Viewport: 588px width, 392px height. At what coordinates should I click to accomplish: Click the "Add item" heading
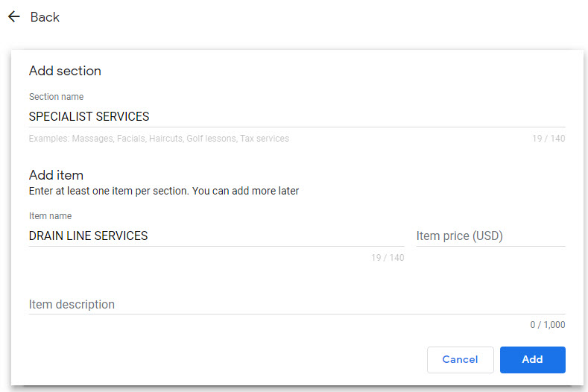coord(56,175)
